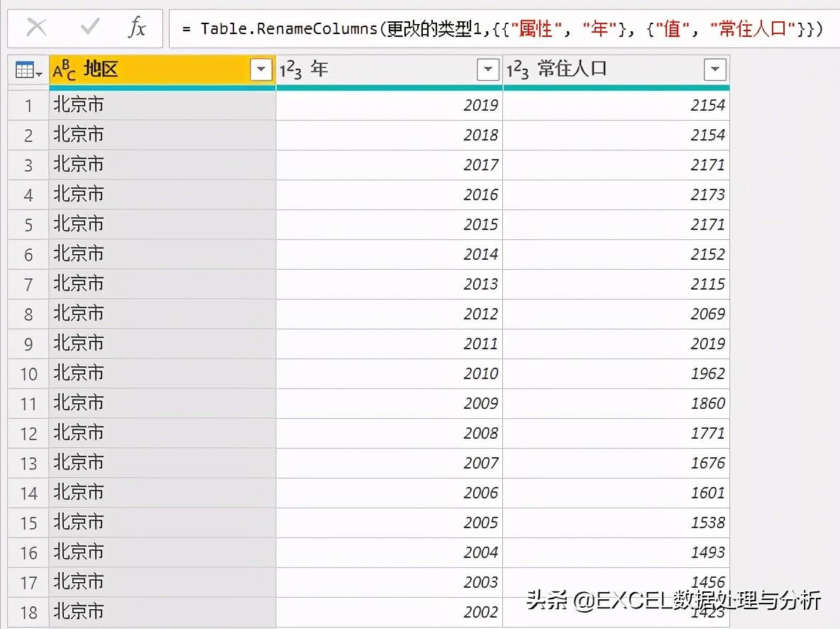This screenshot has height=629, width=840.
Task: Expand the 年 column filter dropdown
Action: [x=488, y=70]
